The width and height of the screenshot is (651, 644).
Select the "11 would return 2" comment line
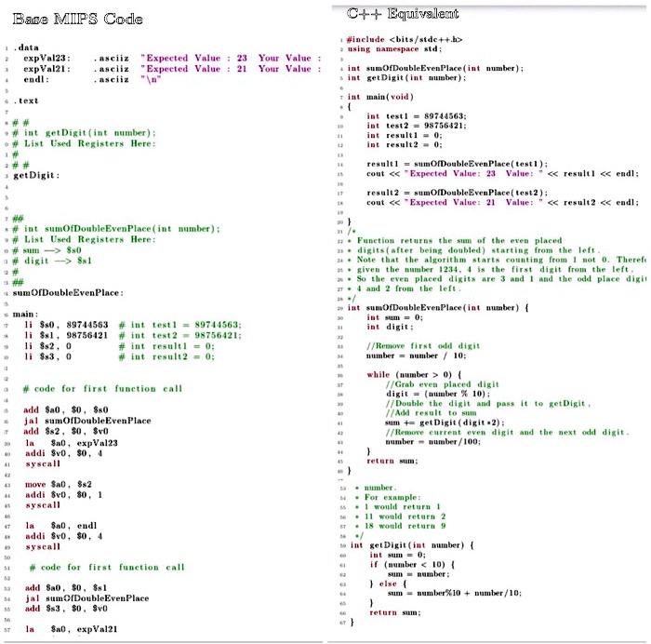[x=405, y=517]
